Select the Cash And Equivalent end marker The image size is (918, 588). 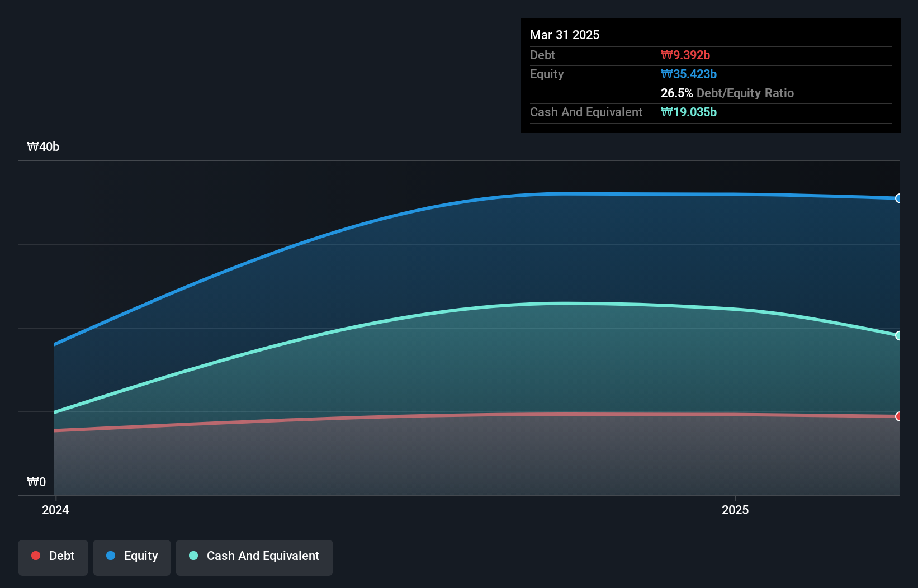coord(898,336)
